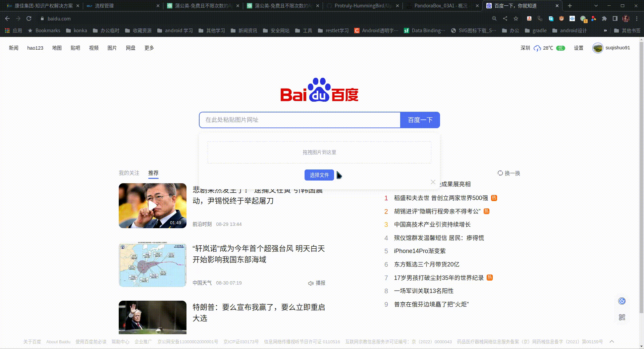Open the 设置 settings menu
This screenshot has width=644, height=349.
(x=579, y=48)
